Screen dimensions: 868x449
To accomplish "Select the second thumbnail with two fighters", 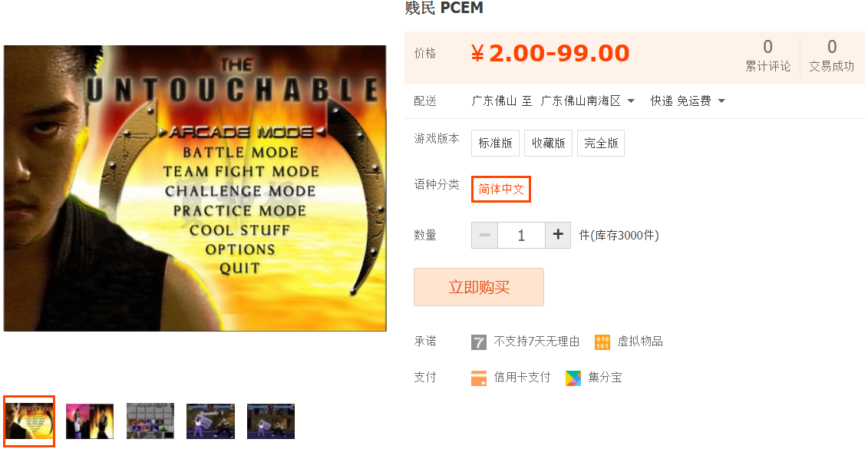I will [x=90, y=421].
